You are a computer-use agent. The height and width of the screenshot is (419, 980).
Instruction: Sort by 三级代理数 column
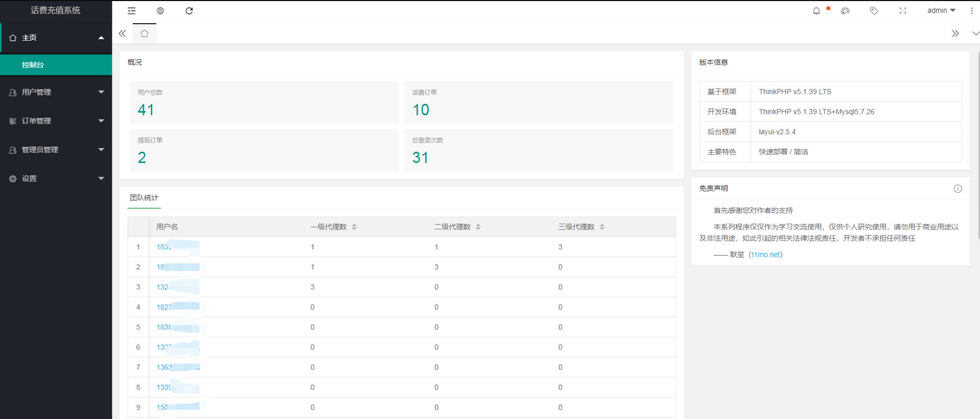(x=602, y=227)
